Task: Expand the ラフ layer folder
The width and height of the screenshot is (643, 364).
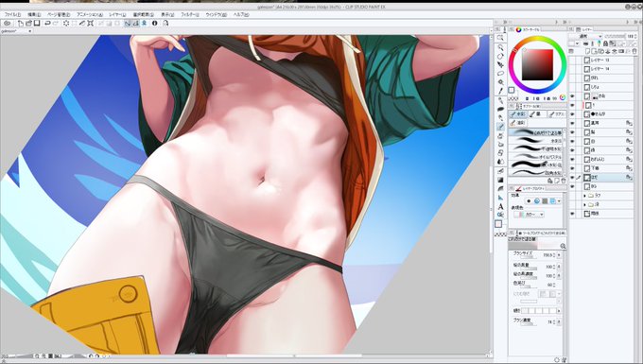Action: [x=584, y=196]
